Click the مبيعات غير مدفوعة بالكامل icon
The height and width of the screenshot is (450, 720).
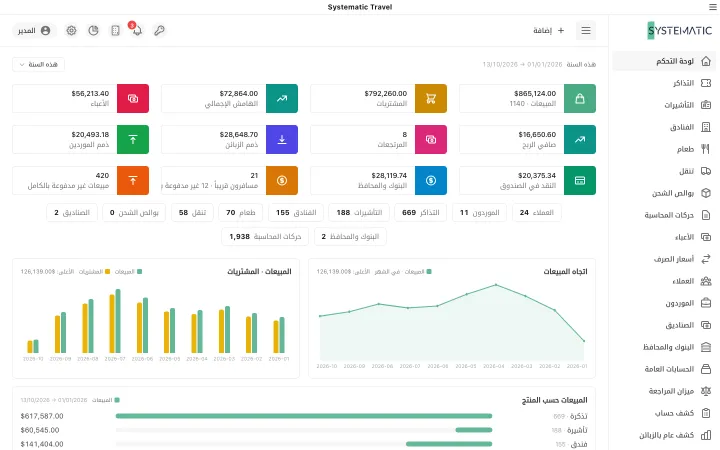[133, 180]
